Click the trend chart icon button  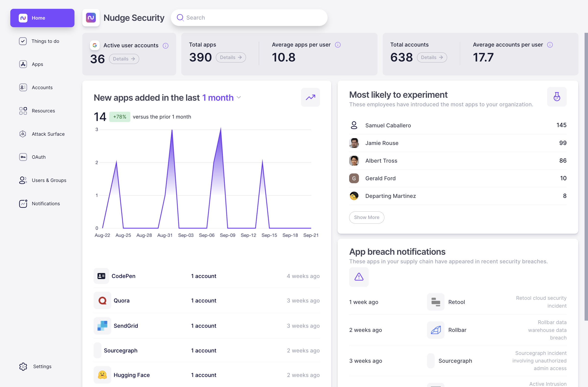coord(310,97)
